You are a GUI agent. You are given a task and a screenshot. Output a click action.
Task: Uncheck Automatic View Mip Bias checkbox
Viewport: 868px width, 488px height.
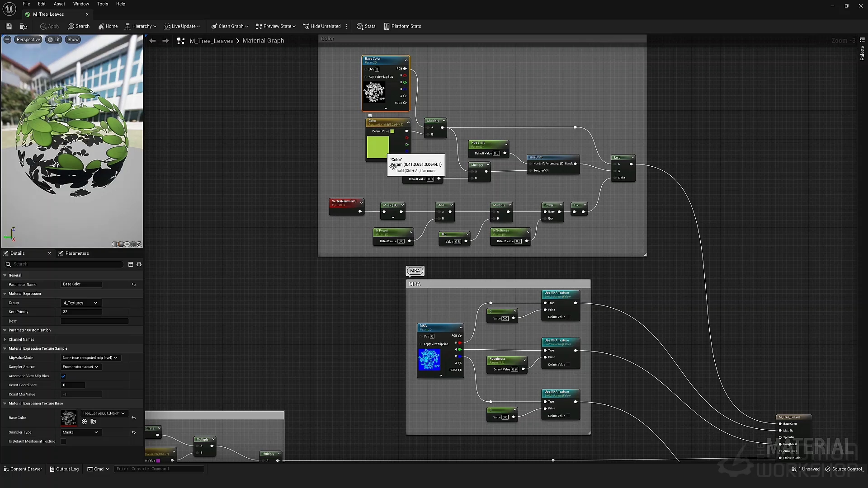63,376
